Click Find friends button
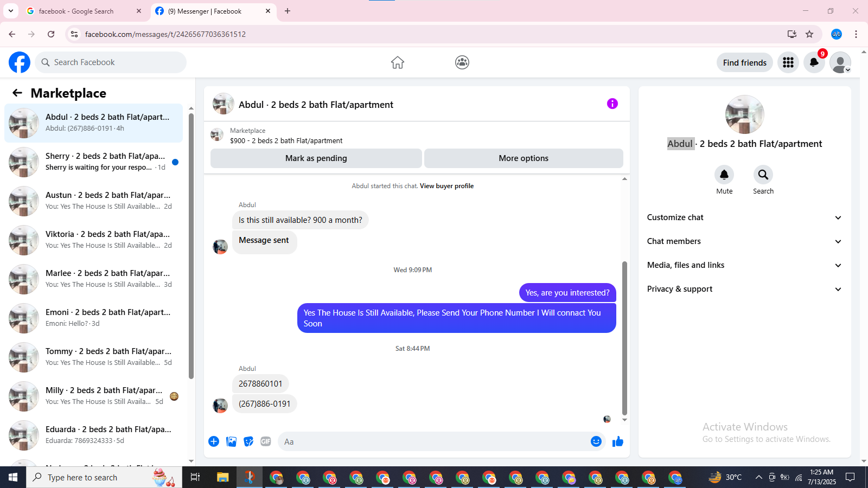This screenshot has width=868, height=488. click(745, 62)
